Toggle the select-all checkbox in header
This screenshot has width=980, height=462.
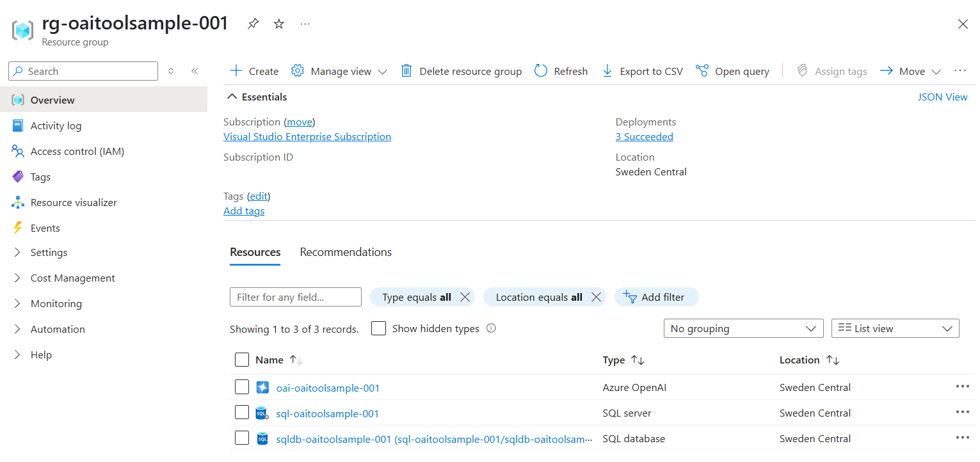pos(242,360)
